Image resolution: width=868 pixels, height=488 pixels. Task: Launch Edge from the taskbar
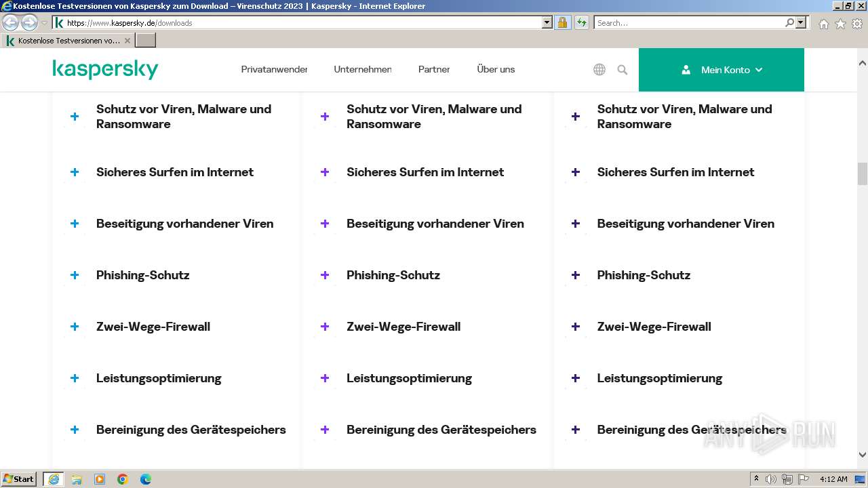(146, 479)
